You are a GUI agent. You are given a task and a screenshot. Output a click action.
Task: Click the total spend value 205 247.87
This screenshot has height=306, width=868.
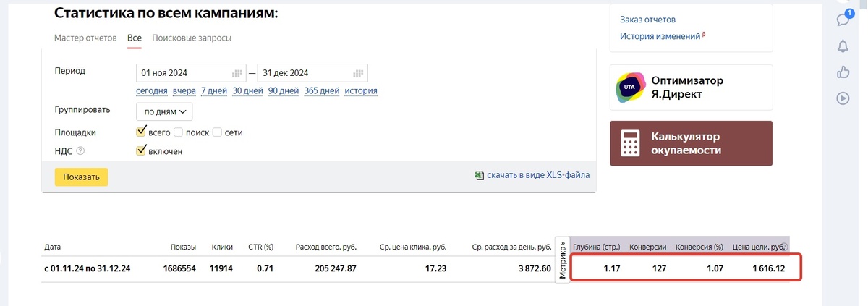click(x=336, y=268)
